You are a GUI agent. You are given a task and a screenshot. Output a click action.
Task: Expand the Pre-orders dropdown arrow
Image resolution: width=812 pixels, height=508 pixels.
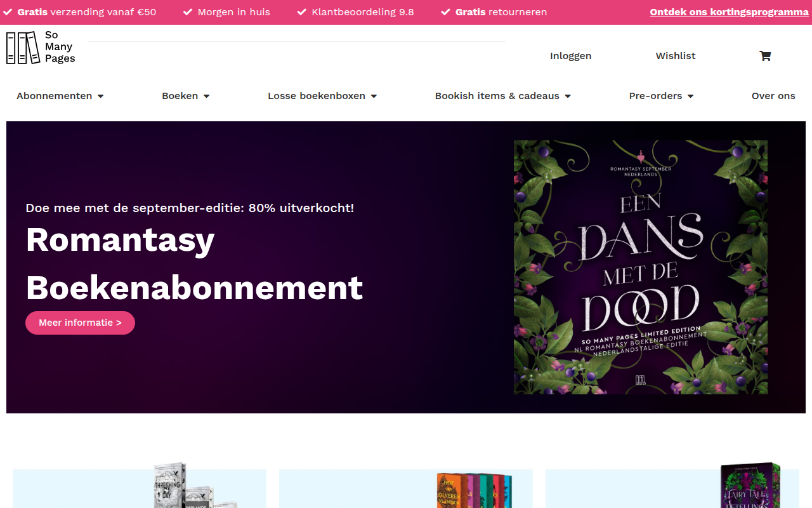pos(690,97)
